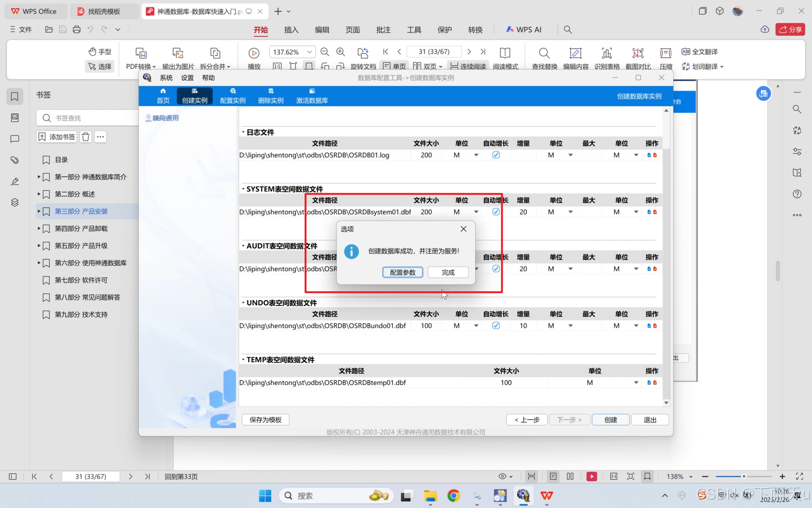Select the 手型 hand tool

tap(100, 51)
